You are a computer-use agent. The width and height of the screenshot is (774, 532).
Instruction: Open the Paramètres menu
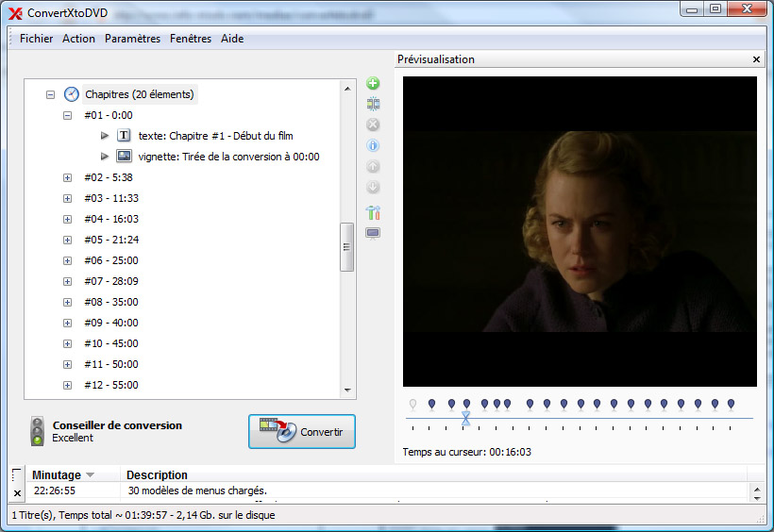[x=132, y=39]
